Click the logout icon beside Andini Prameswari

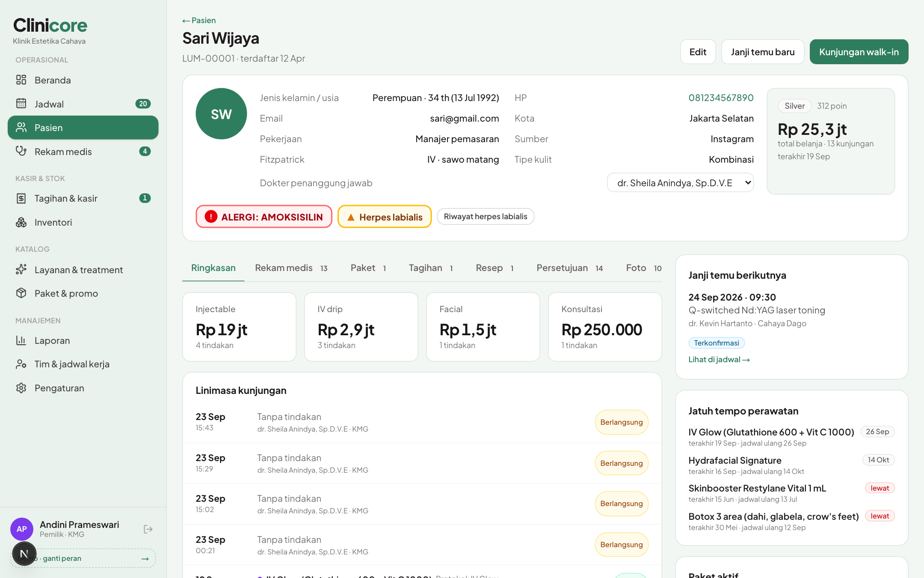click(x=148, y=529)
